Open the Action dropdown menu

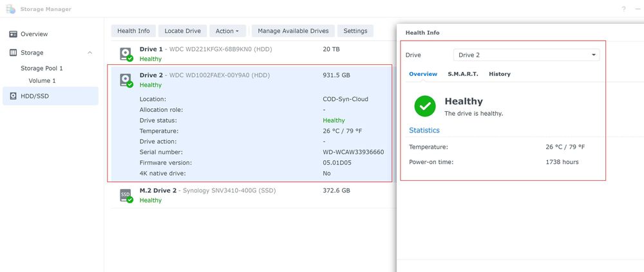(227, 31)
